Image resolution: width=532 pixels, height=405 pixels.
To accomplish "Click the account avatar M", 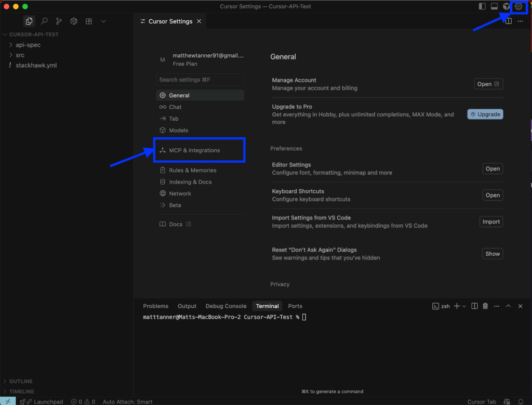I will click(x=163, y=60).
